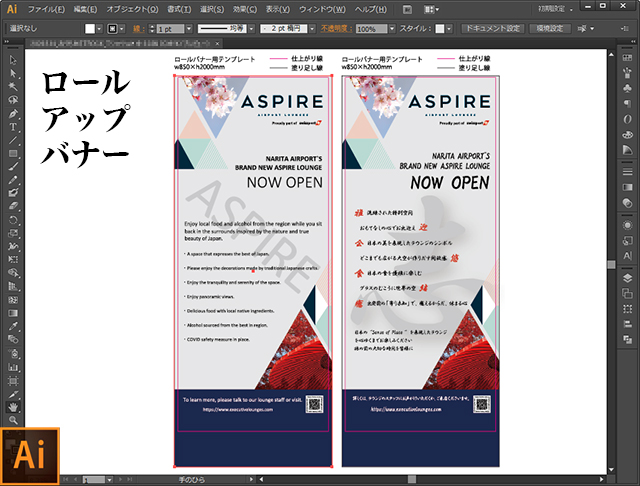Open the ウィンドウ menu

(322, 9)
